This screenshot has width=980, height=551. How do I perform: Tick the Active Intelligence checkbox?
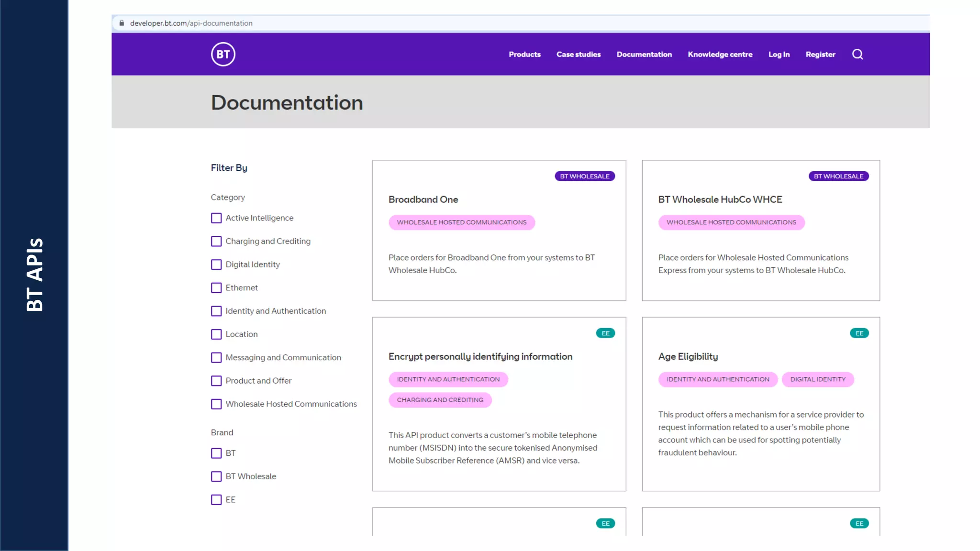(216, 218)
